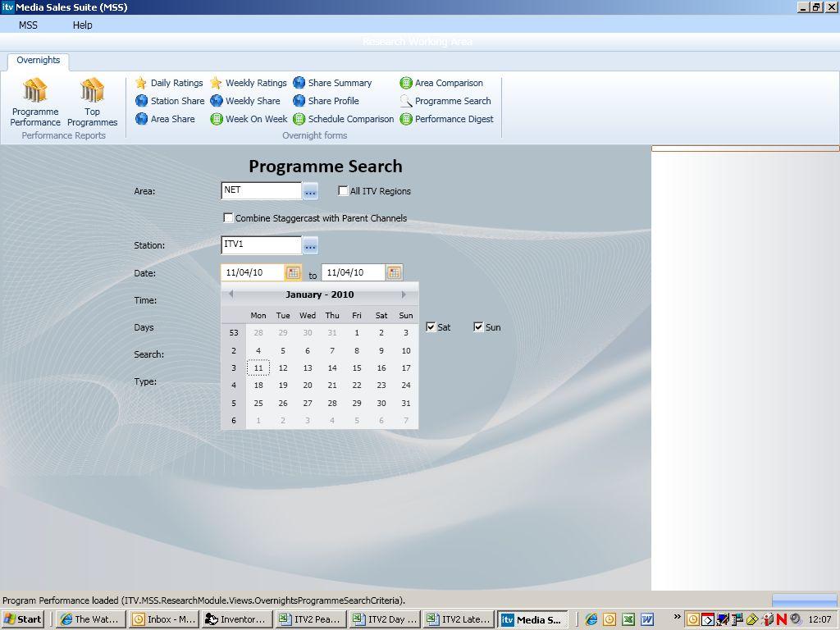
Task: Select January 1 in calendar
Action: click(357, 333)
